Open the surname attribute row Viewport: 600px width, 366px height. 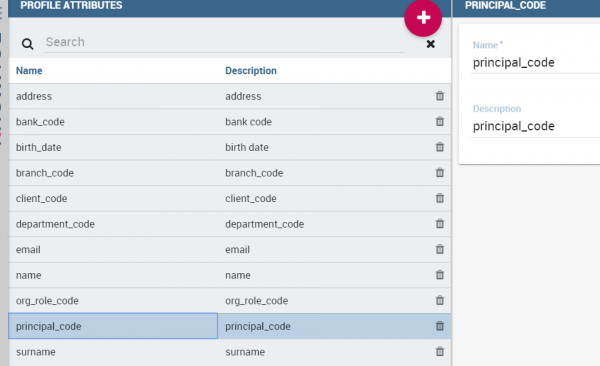pyautogui.click(x=230, y=352)
